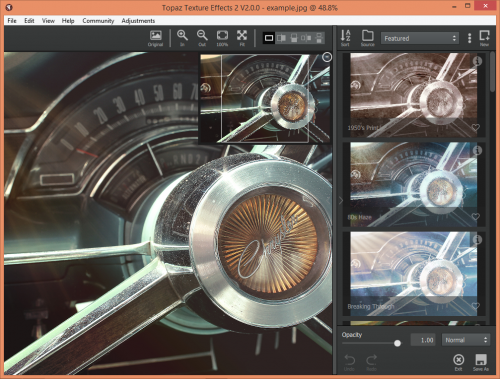The image size is (500, 379).
Task: Collapse the preset panel with side arrow
Action: point(341,201)
